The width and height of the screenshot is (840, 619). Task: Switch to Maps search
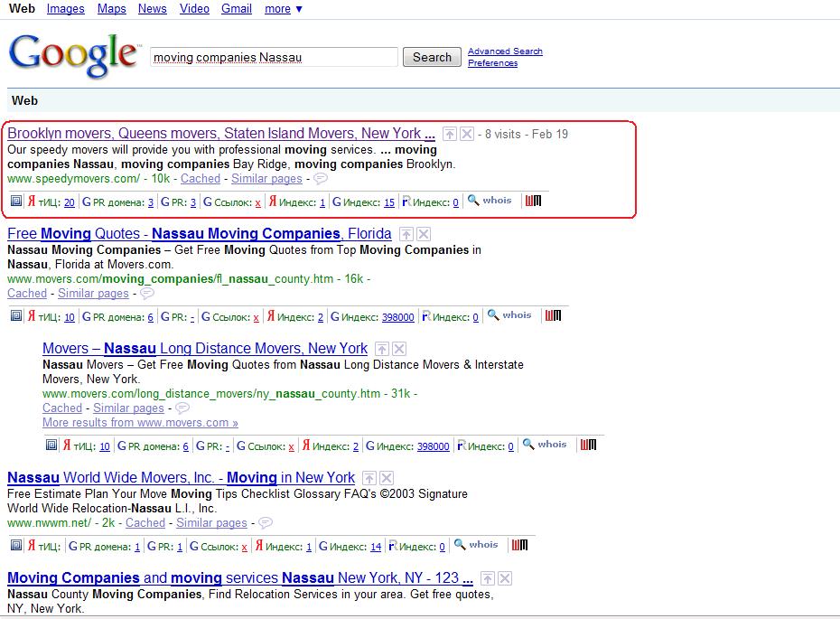111,8
